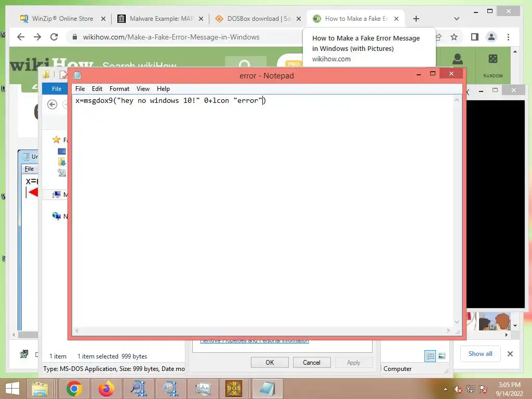
Task: Go forward in Chrome
Action: [x=37, y=37]
